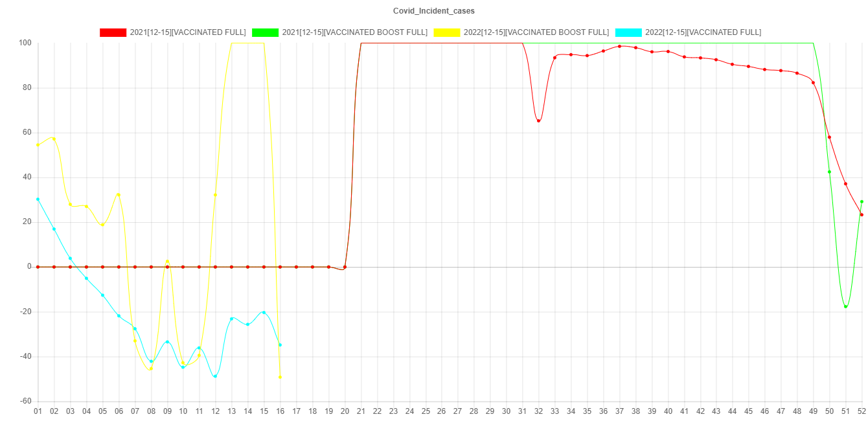Click the cyan 2022 VACCINATED FULL legend swatch

coord(628,32)
